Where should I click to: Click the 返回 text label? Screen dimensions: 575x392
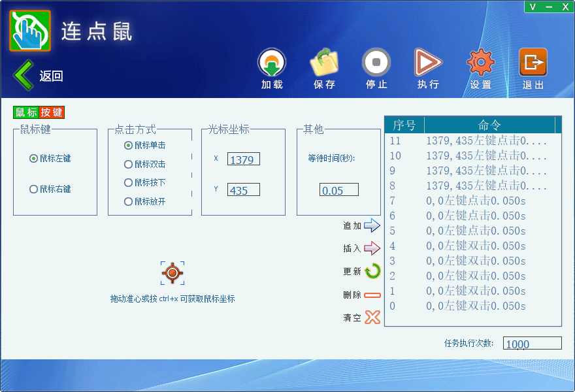point(52,76)
